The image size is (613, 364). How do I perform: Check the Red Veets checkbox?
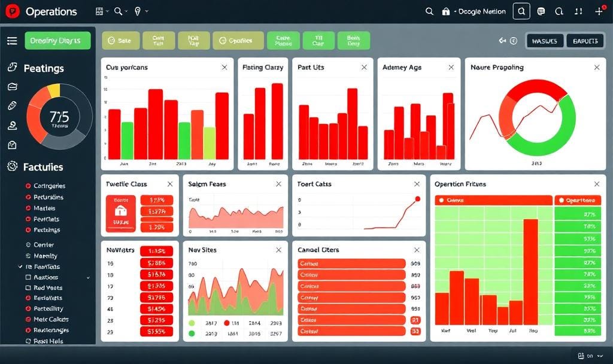coord(28,288)
